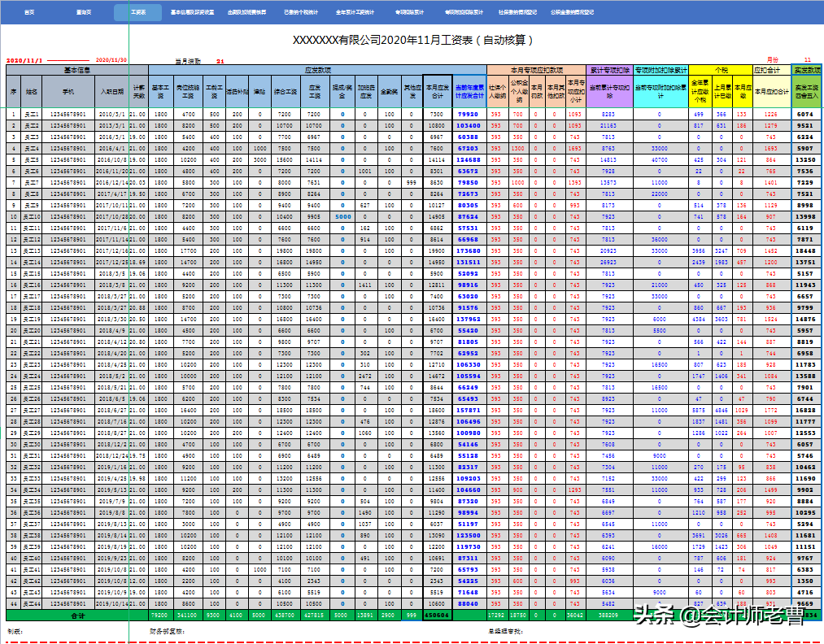Select the orange 本月专项应扣款项 header

coord(535,70)
